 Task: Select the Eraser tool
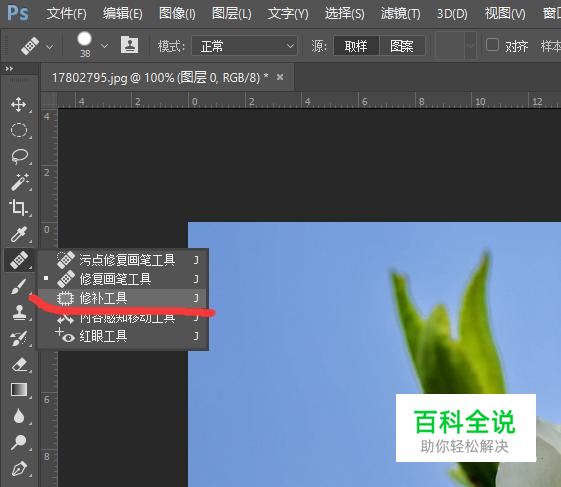pyautogui.click(x=19, y=365)
